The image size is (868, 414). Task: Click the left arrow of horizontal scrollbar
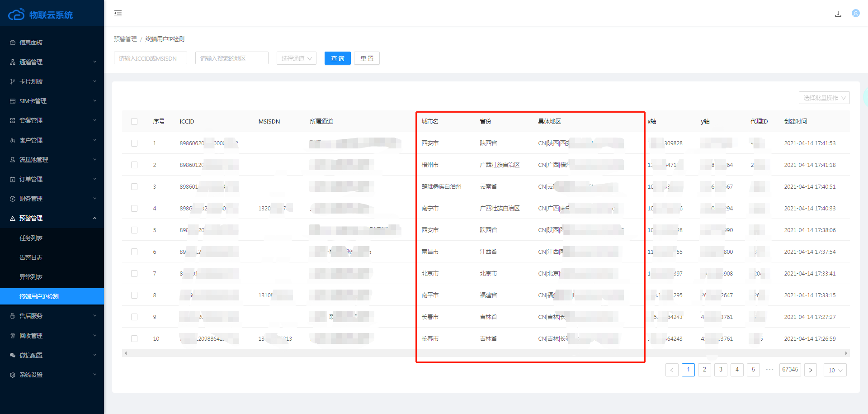(126, 353)
